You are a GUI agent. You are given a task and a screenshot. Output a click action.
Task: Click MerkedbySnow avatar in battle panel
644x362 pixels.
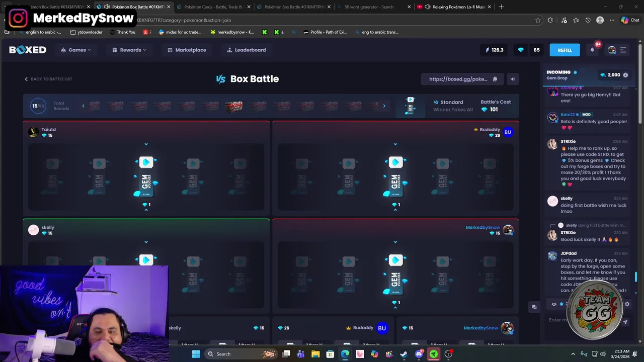(508, 230)
